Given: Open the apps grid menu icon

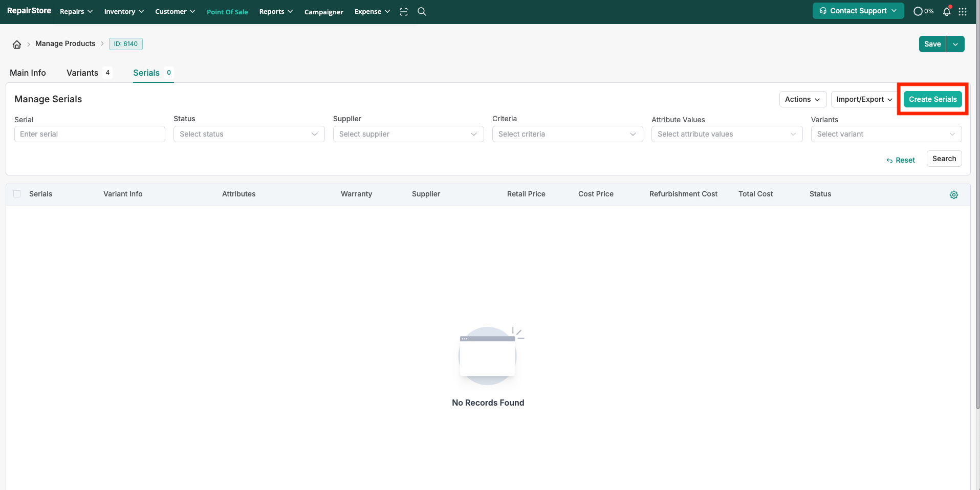Looking at the screenshot, I should (963, 11).
